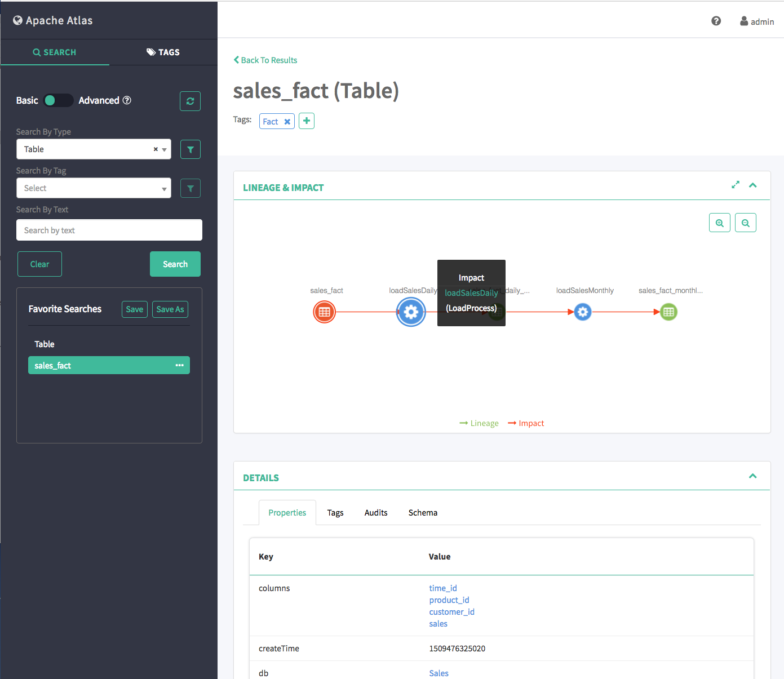Remove the Fact tag
Viewport: 784px width, 679px height.
(287, 122)
